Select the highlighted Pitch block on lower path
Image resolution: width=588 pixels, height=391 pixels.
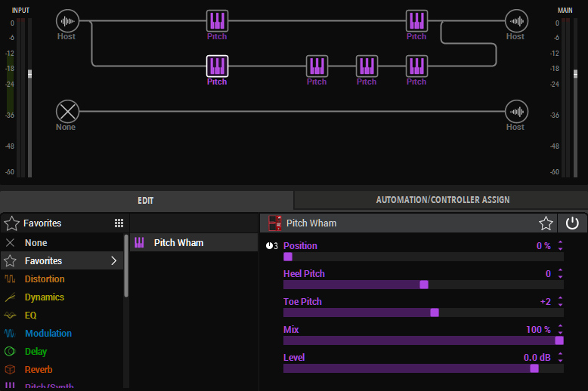217,66
